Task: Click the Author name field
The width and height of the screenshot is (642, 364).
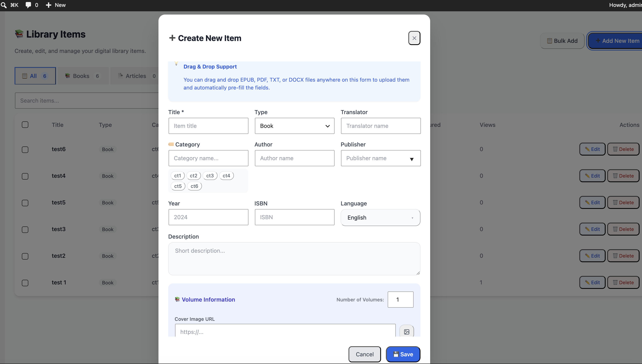Action: [x=294, y=158]
